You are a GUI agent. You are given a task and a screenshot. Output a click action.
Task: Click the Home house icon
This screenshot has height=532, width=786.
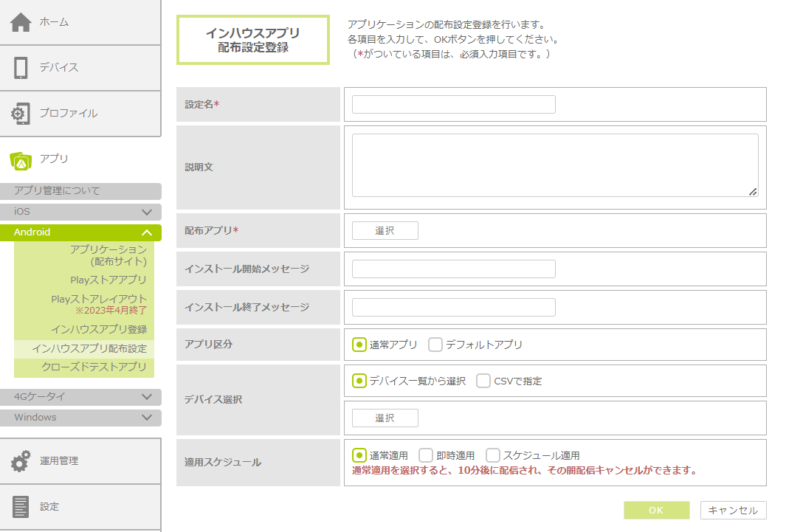(x=21, y=22)
